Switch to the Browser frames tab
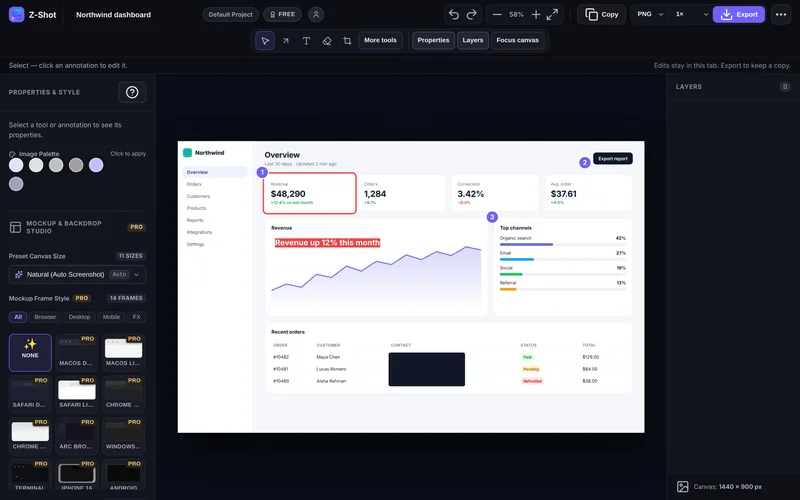This screenshot has width=800, height=500. click(x=45, y=317)
